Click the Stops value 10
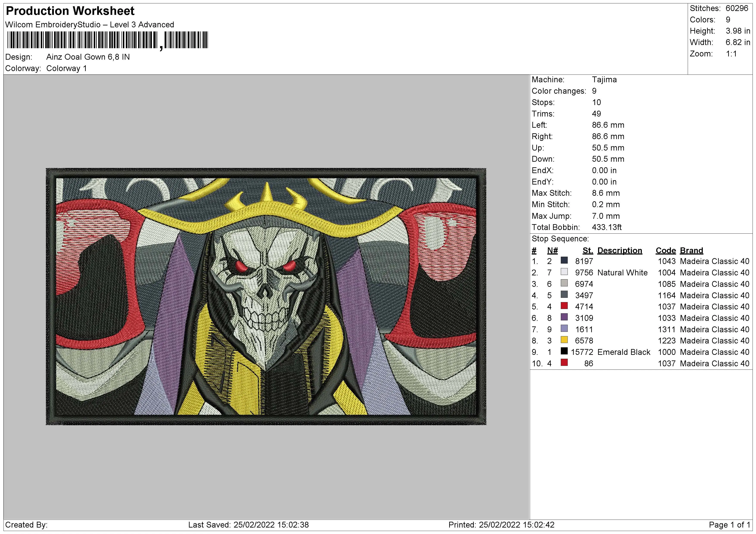 click(x=596, y=102)
